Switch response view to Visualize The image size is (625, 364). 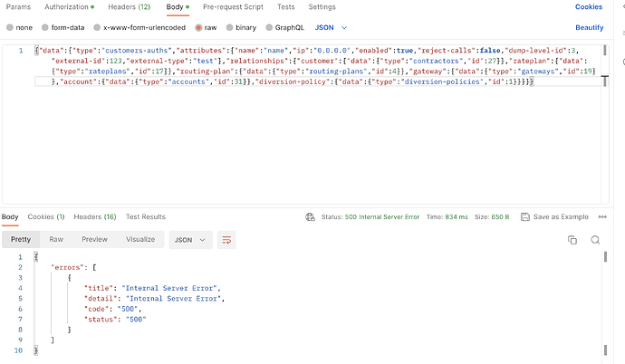pos(140,239)
